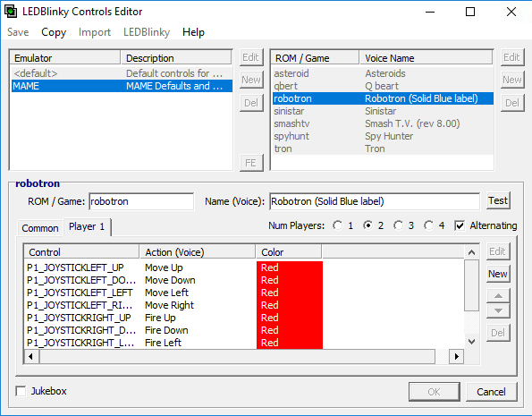Click the LEDBlinky app icon in title bar
The width and height of the screenshot is (532, 416).
click(x=11, y=12)
